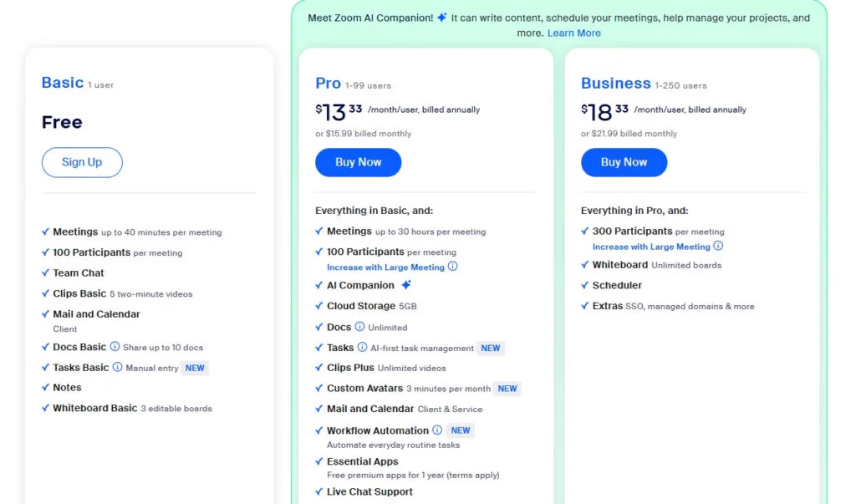Click info icon next to Docs Basic
The image size is (856, 504).
pyautogui.click(x=115, y=347)
